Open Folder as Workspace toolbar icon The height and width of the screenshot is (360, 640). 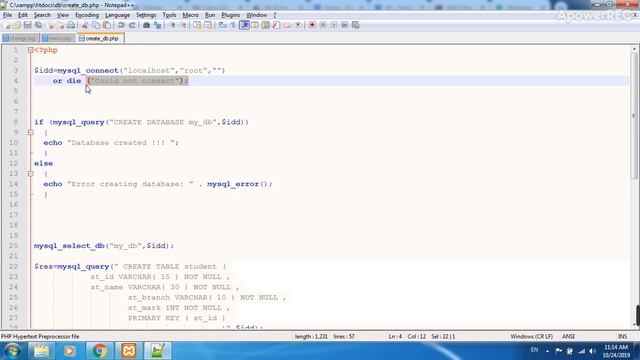pos(287,25)
